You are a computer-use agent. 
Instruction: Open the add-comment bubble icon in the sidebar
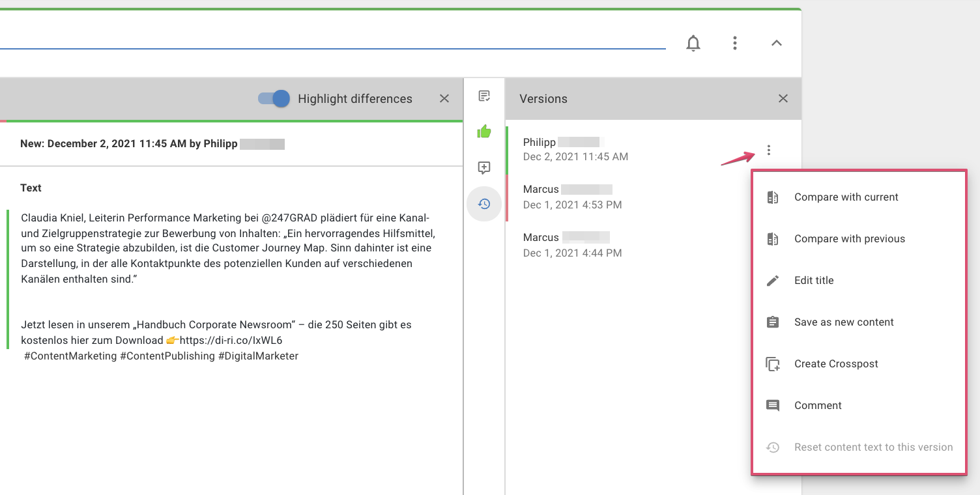click(484, 168)
